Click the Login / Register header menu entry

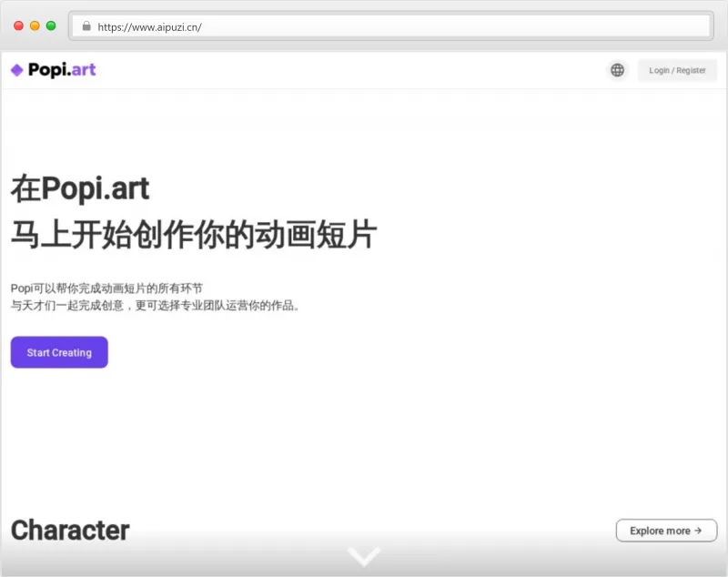[x=677, y=69]
